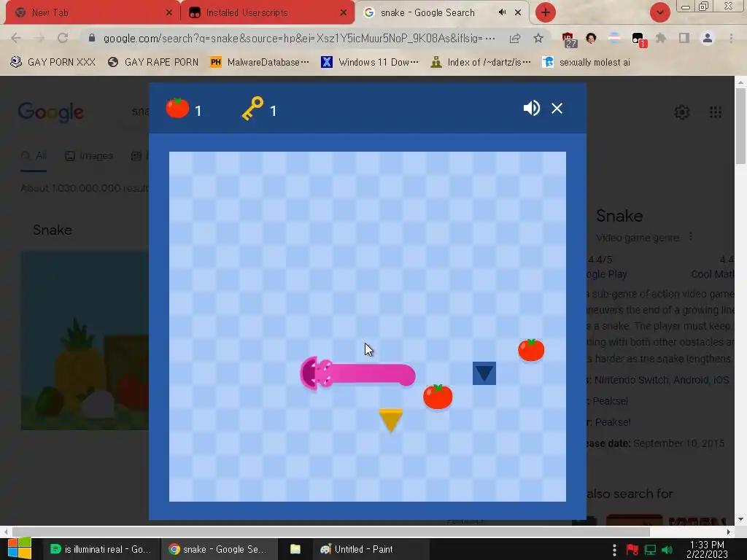Click the tomato score icon in game header
Screen dimensions: 747x560
[178, 108]
